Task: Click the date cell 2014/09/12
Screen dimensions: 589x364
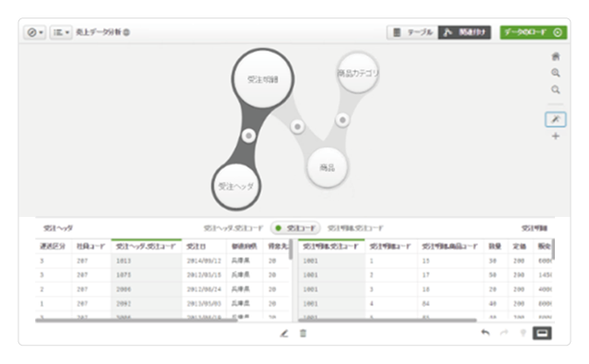Action: click(x=204, y=260)
